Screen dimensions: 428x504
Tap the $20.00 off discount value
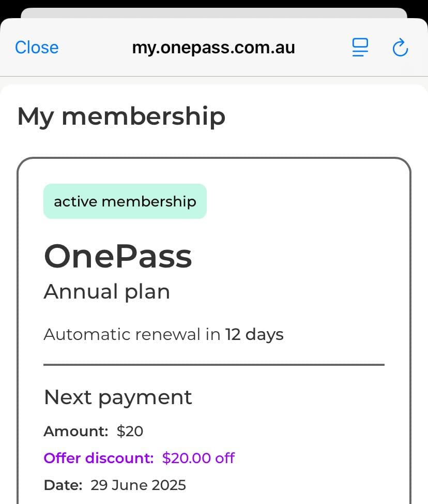click(198, 458)
